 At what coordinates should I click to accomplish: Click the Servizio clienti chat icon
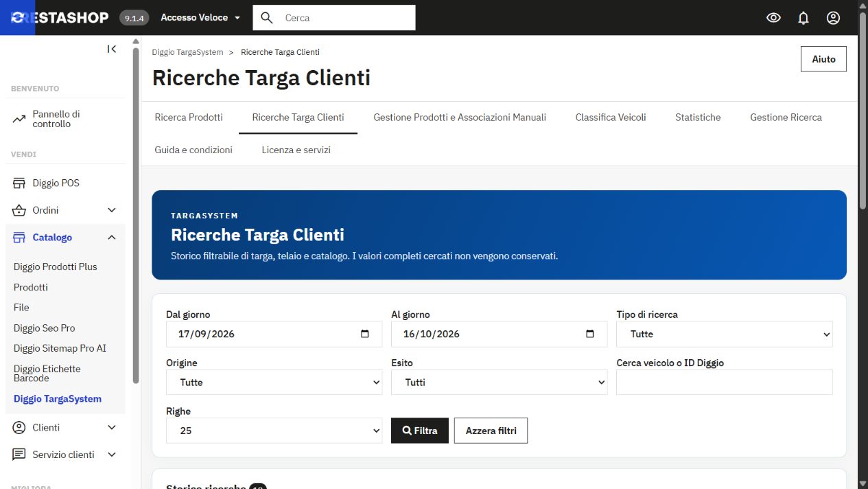[x=19, y=455]
